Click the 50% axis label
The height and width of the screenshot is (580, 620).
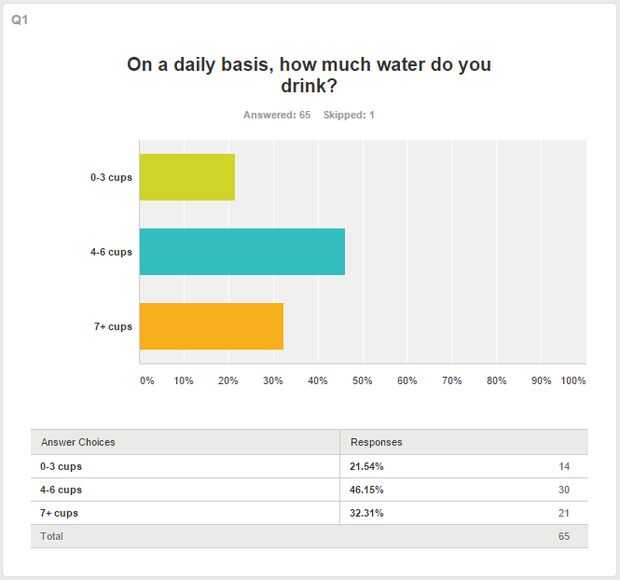362,381
